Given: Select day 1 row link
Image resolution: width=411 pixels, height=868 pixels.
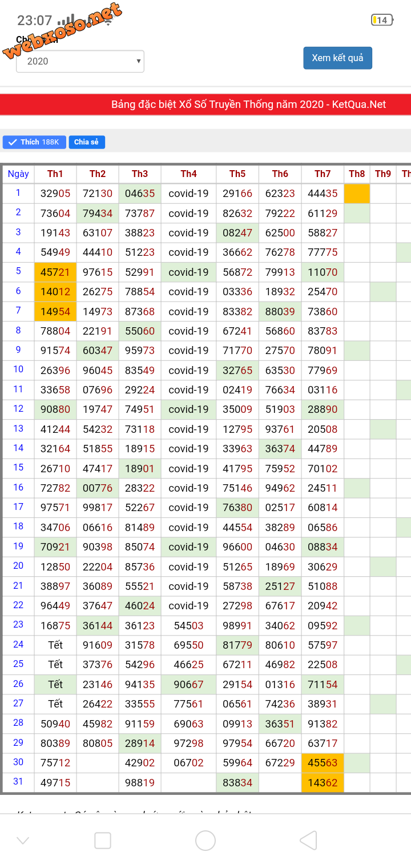Looking at the screenshot, I should pyautogui.click(x=18, y=193).
